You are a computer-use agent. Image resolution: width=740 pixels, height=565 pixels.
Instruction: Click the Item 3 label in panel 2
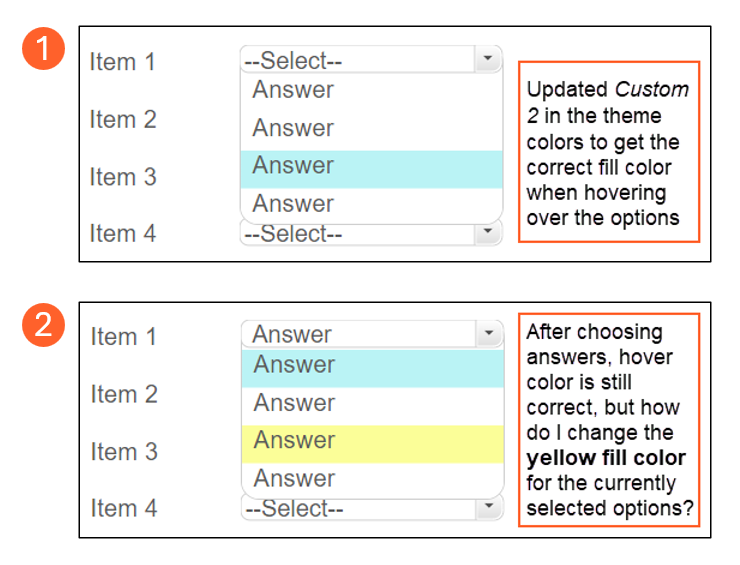[124, 451]
